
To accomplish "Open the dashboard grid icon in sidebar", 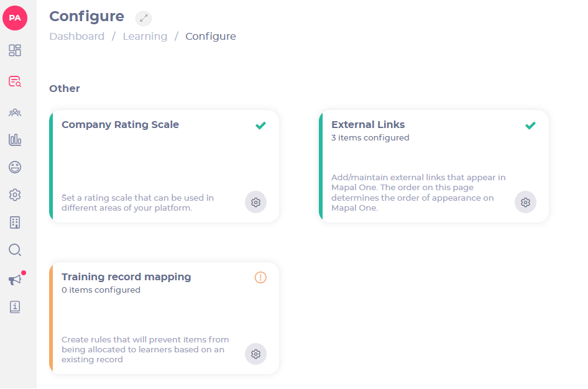I will [x=15, y=50].
